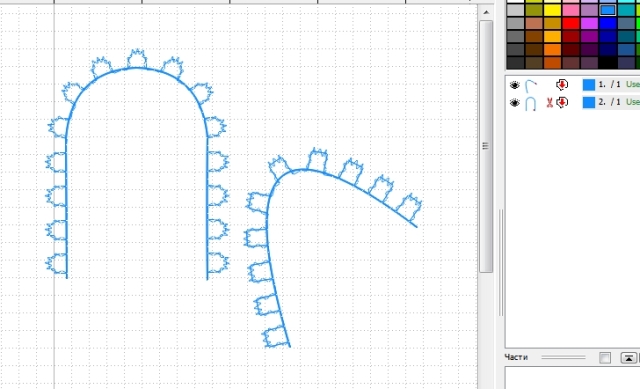
Task: Click the selected light blue palette swatch
Action: [x=608, y=9]
